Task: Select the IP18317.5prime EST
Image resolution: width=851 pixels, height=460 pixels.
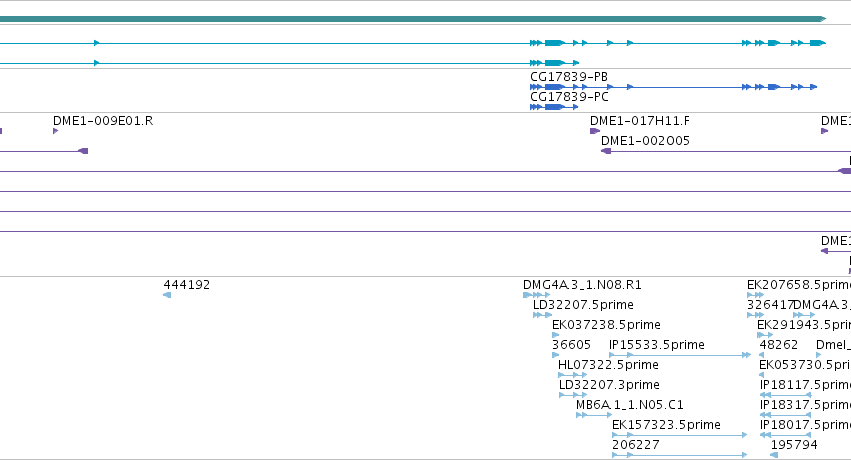Action: (x=805, y=405)
